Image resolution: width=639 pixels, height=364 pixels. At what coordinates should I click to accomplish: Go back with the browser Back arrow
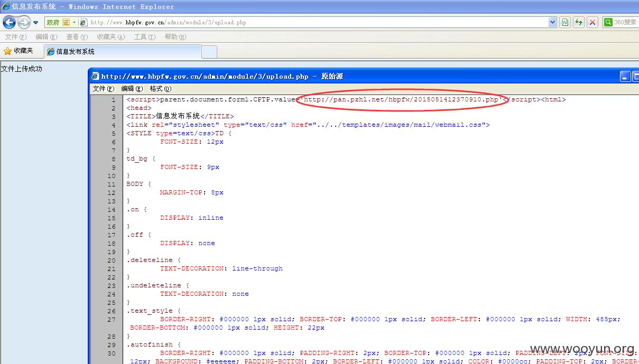[9, 22]
